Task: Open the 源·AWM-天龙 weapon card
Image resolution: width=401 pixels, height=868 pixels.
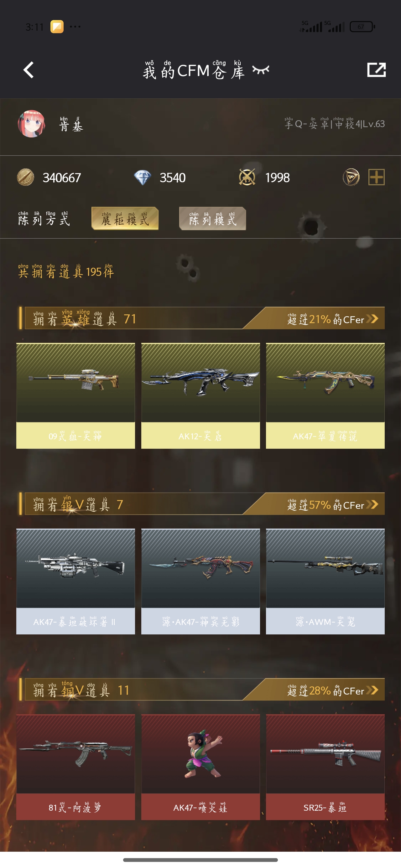Action: point(325,581)
